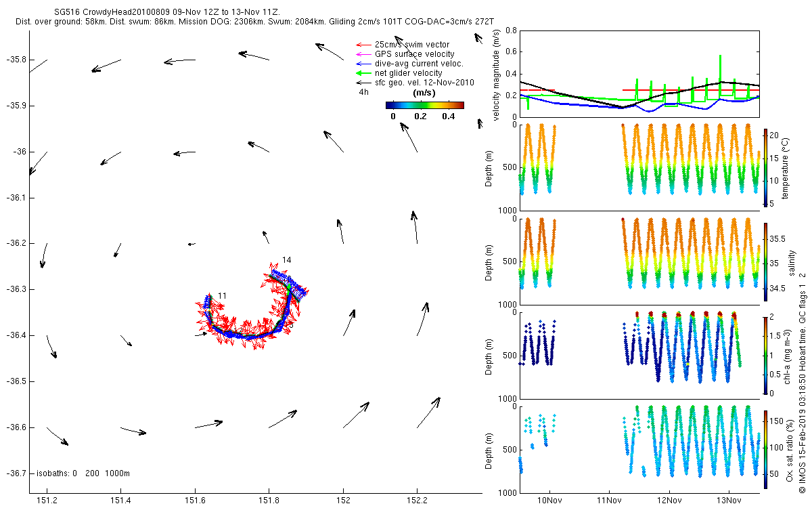Click the -36.3 latitude tick label
Viewport: 812px width, 508px height.
[15, 289]
